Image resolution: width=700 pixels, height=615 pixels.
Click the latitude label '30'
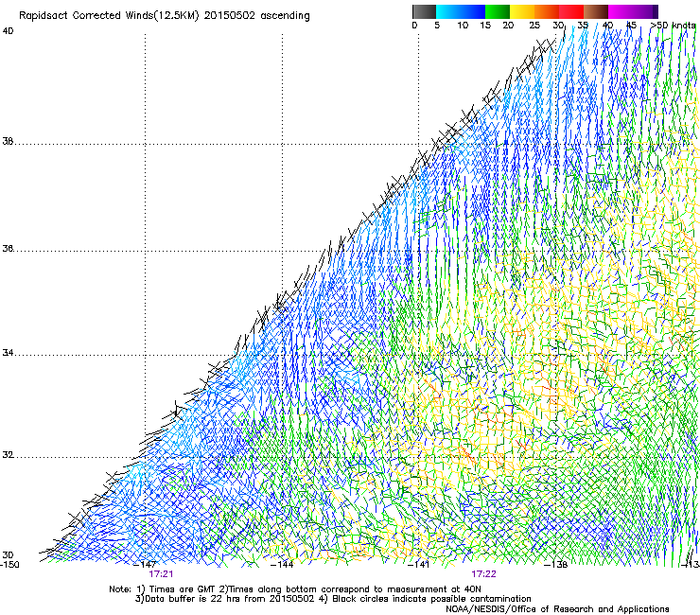click(x=8, y=555)
